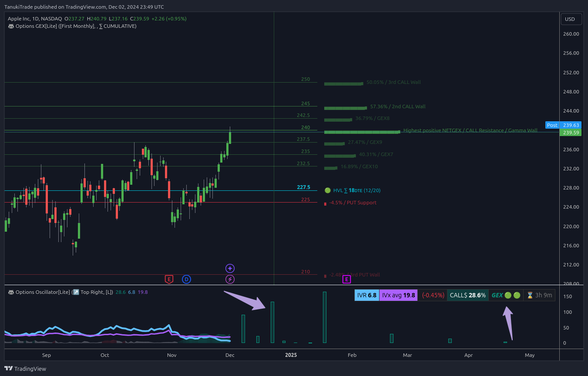
Task: Click the Apple Inc symbol title
Action: pos(35,19)
